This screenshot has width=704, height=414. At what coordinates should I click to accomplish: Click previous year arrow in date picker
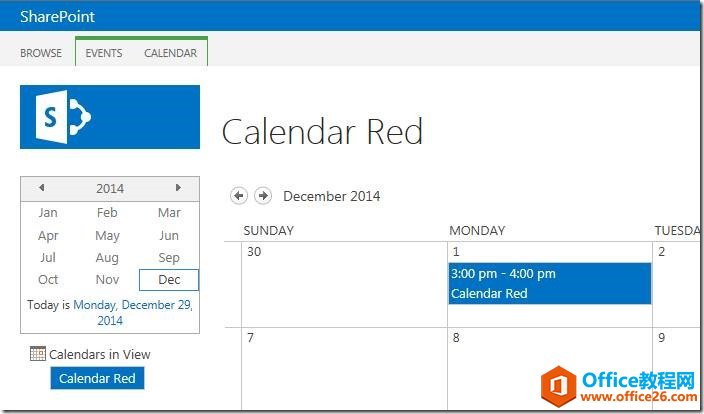[x=41, y=188]
